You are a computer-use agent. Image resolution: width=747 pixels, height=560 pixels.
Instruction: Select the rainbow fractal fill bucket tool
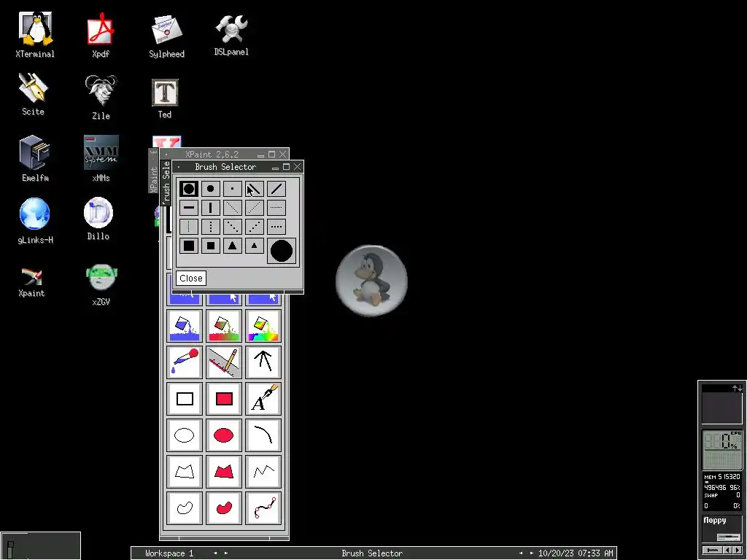coord(263,326)
